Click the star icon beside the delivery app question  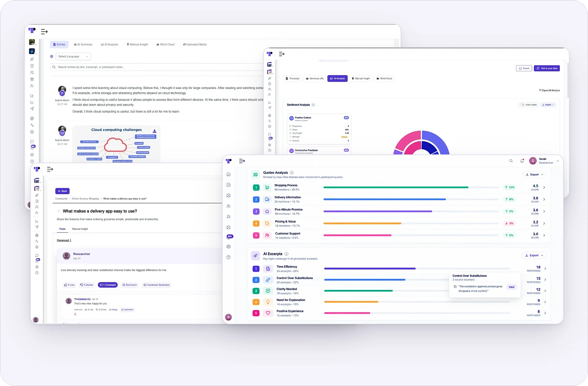coord(59,211)
